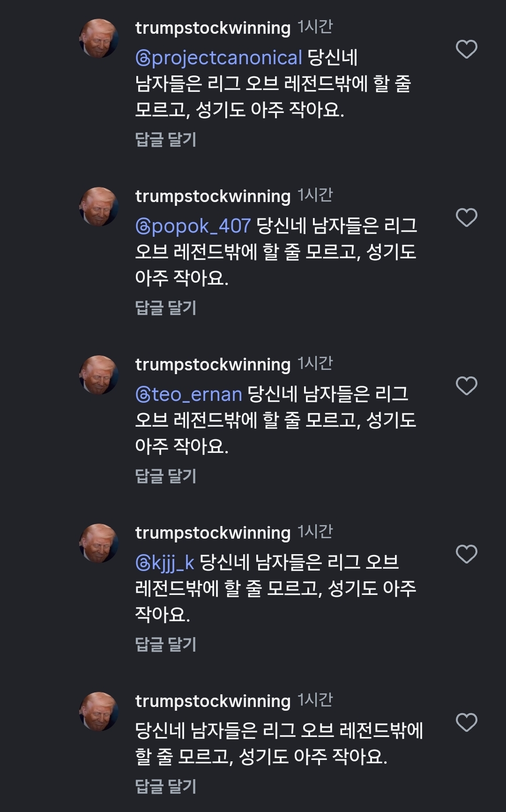Click trumpstockwinning username above the @kjjj_k comment
Screen dimensions: 506x812
(213, 533)
